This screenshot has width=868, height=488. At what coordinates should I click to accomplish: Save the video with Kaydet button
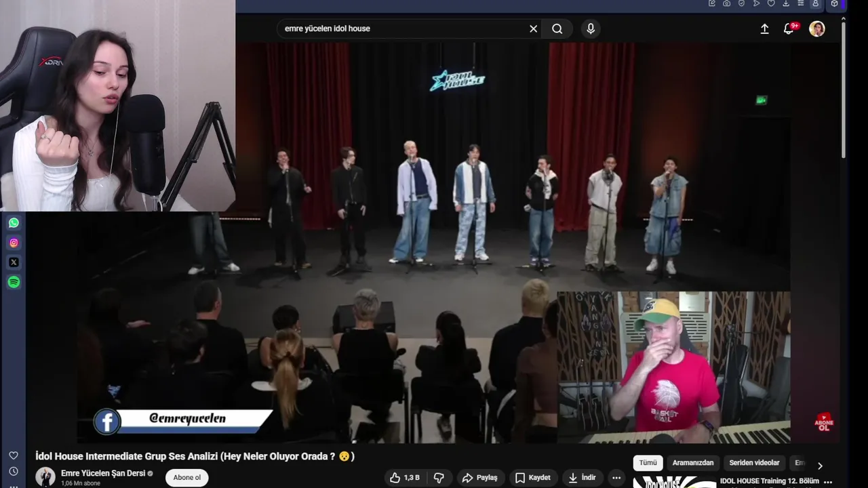pyautogui.click(x=532, y=477)
